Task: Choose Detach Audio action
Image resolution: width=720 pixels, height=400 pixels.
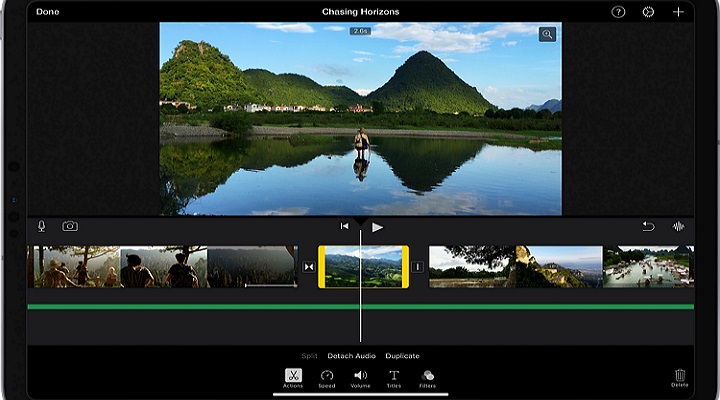Action: (351, 356)
